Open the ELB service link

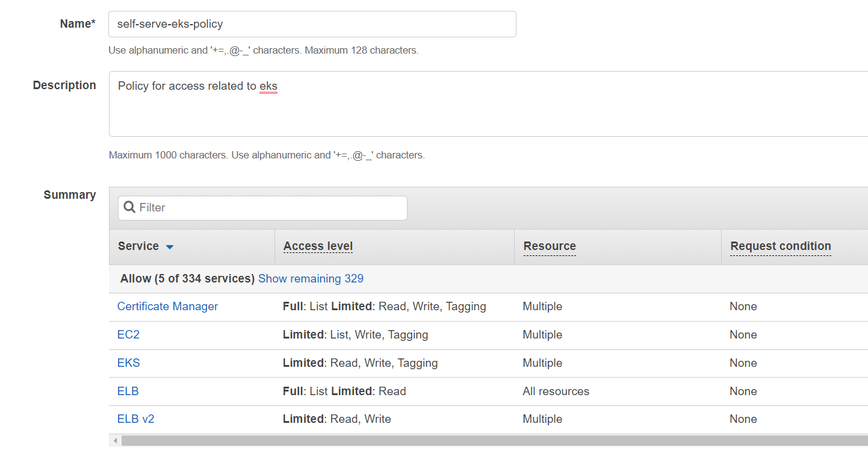tap(128, 392)
